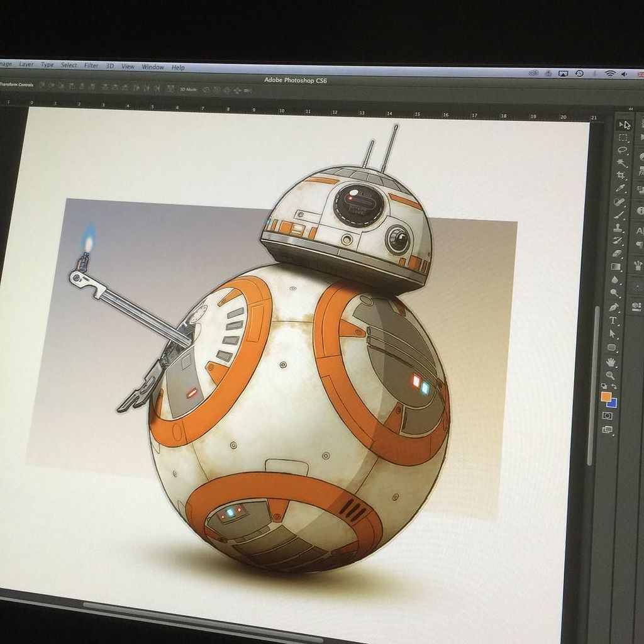Select the Dodge tool
The width and height of the screenshot is (644, 644).
(614, 293)
